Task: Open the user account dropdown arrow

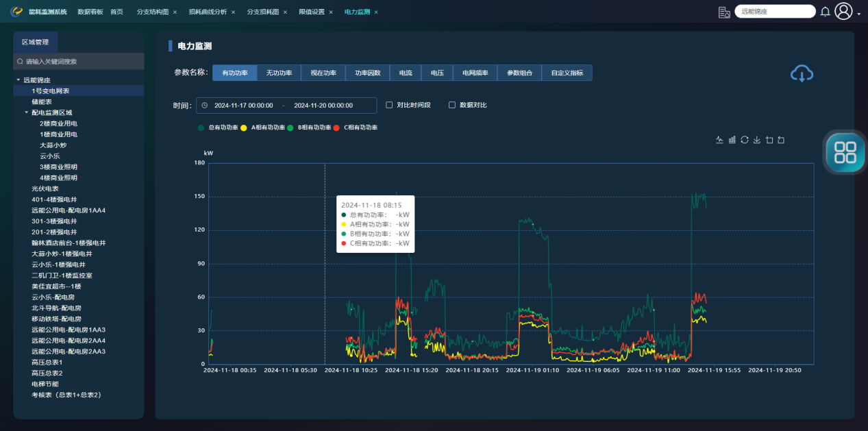Action: 858,14
